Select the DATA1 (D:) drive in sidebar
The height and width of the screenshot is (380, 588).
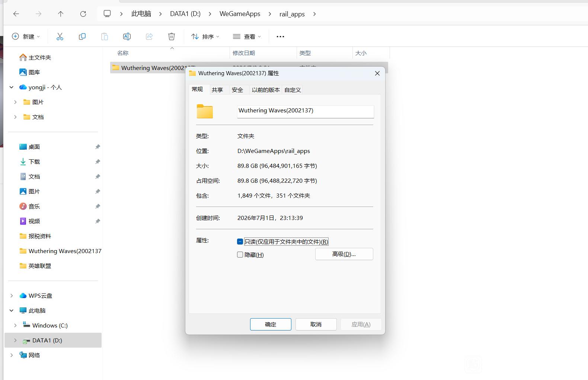coord(53,340)
